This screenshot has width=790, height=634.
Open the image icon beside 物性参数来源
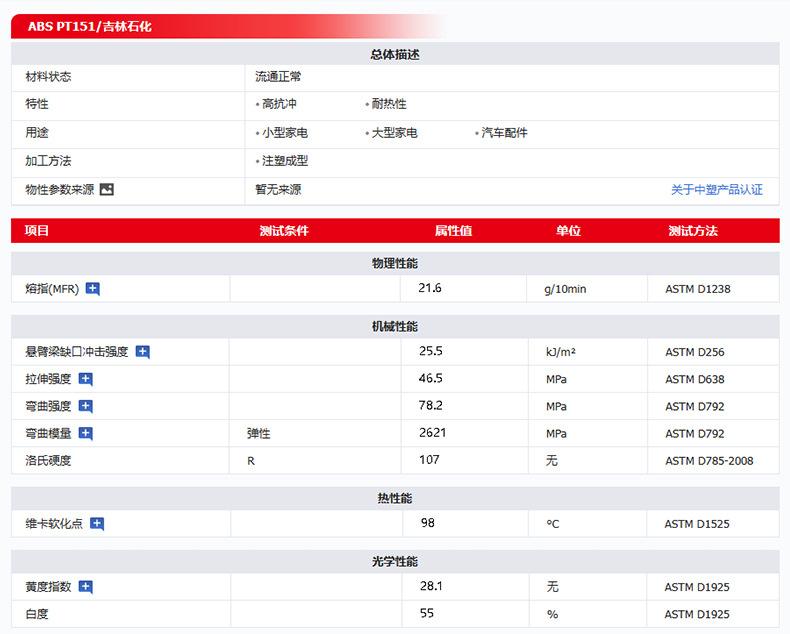107,189
